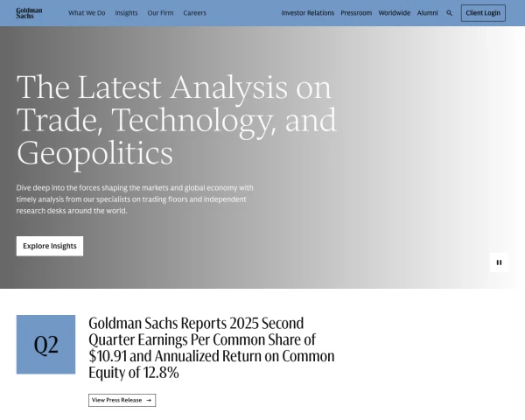
Task: Click the Q2 blue tile
Action: (45, 344)
